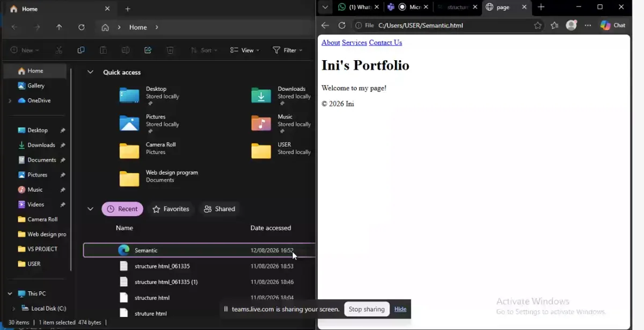Open a new browser tab
The height and width of the screenshot is (330, 644).
point(541,7)
